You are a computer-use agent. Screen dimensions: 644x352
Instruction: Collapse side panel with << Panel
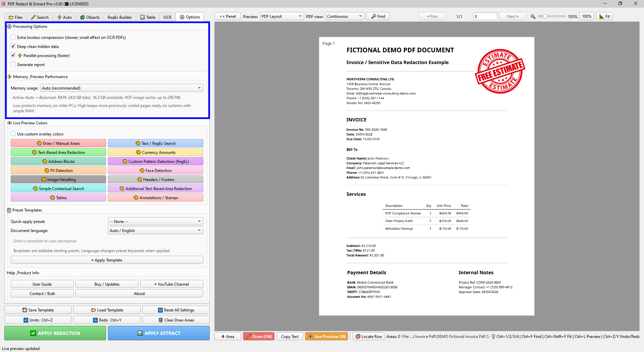[228, 16]
